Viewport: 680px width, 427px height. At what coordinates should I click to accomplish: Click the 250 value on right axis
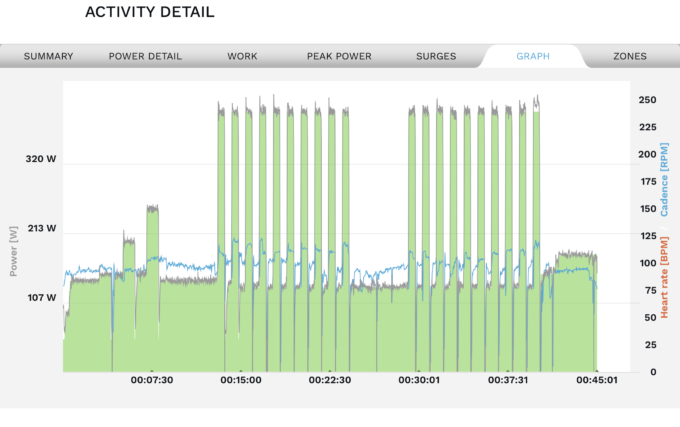pyautogui.click(x=647, y=100)
